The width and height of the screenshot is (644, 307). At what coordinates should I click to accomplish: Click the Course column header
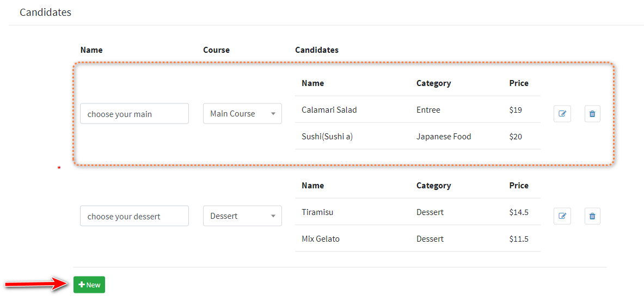(217, 50)
